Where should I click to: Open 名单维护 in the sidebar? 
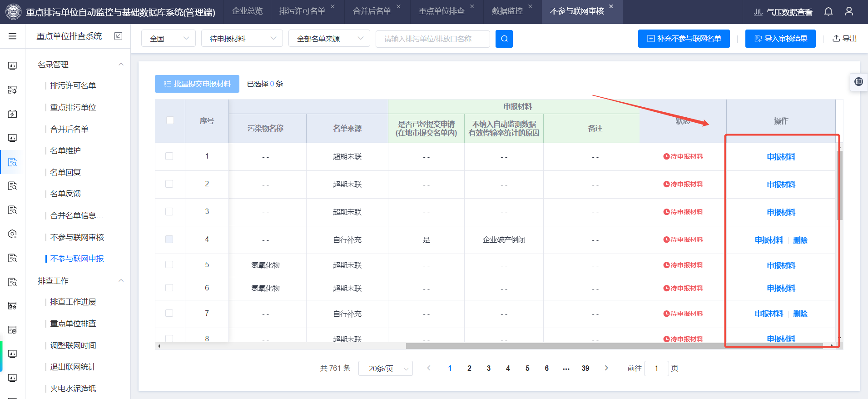(x=65, y=150)
